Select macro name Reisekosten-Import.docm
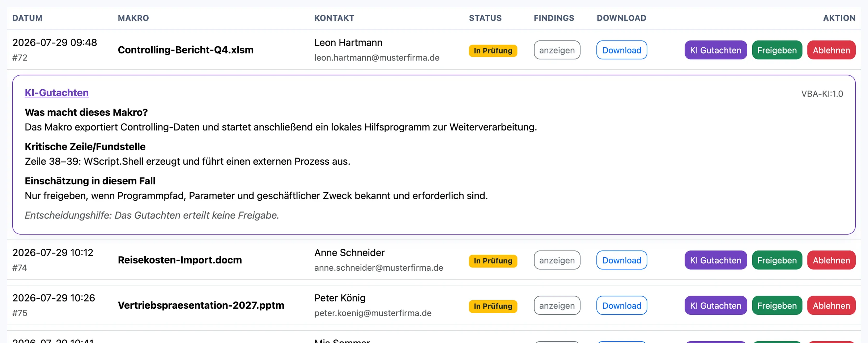Image resolution: width=868 pixels, height=343 pixels. [180, 260]
